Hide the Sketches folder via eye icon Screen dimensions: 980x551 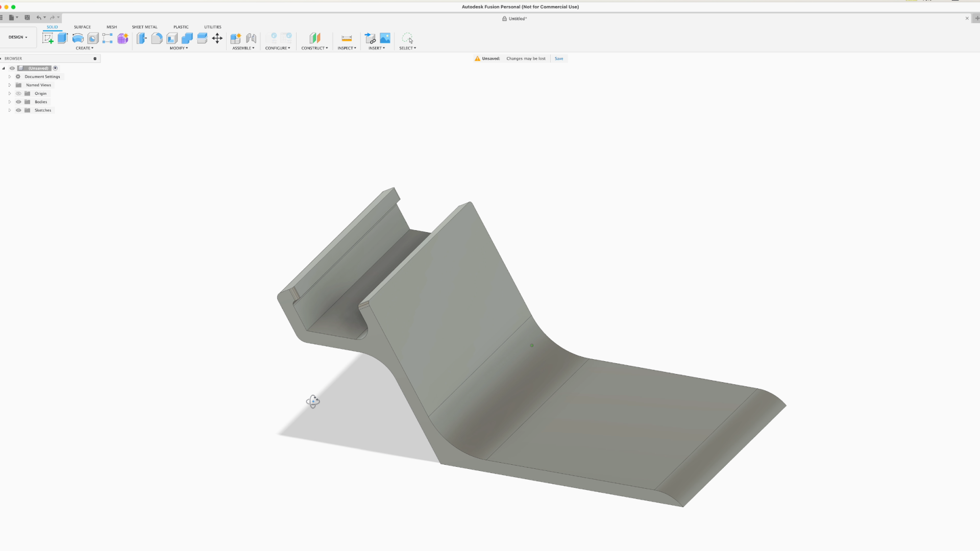(x=18, y=110)
